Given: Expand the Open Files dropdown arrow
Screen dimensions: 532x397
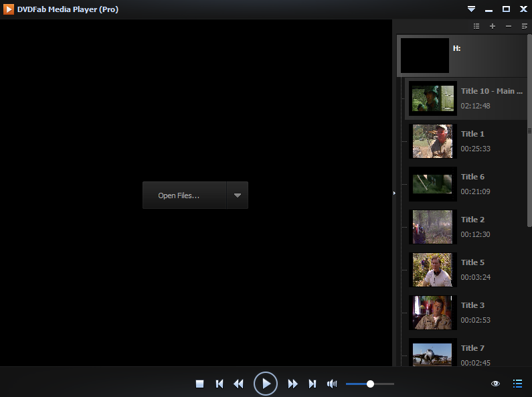Looking at the screenshot, I should pyautogui.click(x=238, y=195).
